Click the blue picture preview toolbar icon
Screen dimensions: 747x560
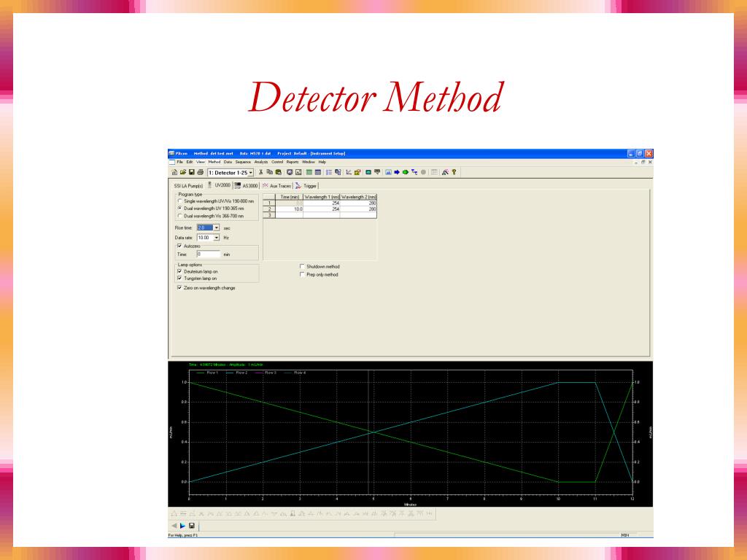point(388,172)
